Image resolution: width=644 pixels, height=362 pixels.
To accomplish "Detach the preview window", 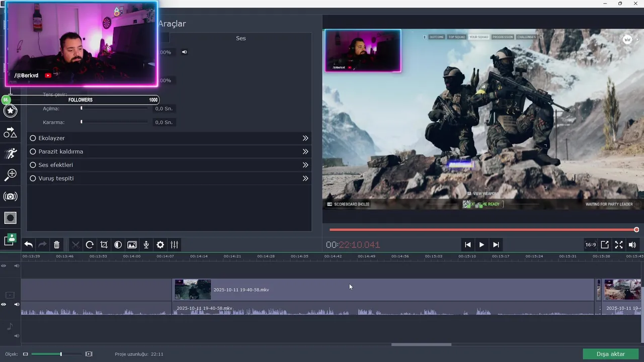I will [605, 245].
